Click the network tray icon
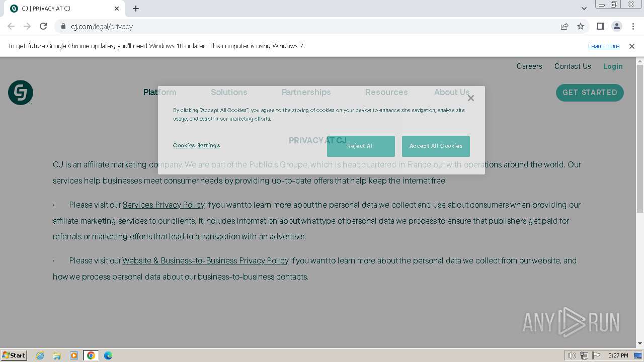 (584, 355)
